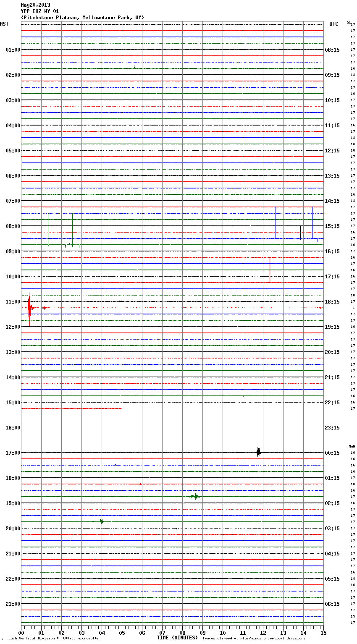
Task: Click the YPP EHZ WY 01 station label
Action: coord(40,11)
